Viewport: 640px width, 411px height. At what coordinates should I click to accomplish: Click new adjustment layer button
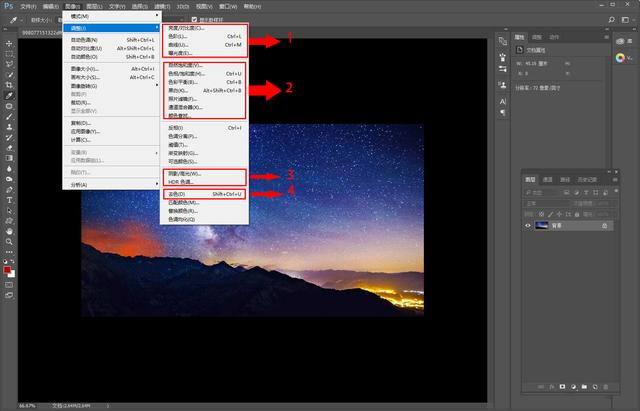tap(573, 387)
